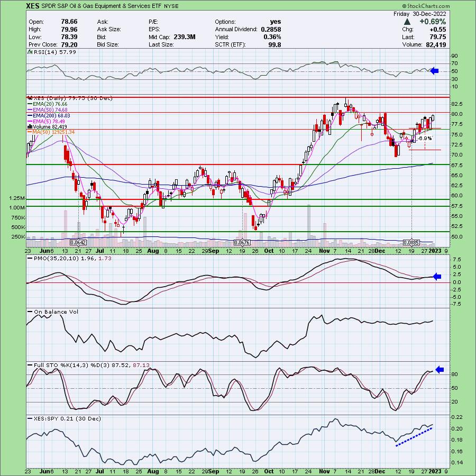Click the 0.0885 volume marker label
The width and height of the screenshot is (476, 476).
pyautogui.click(x=411, y=243)
